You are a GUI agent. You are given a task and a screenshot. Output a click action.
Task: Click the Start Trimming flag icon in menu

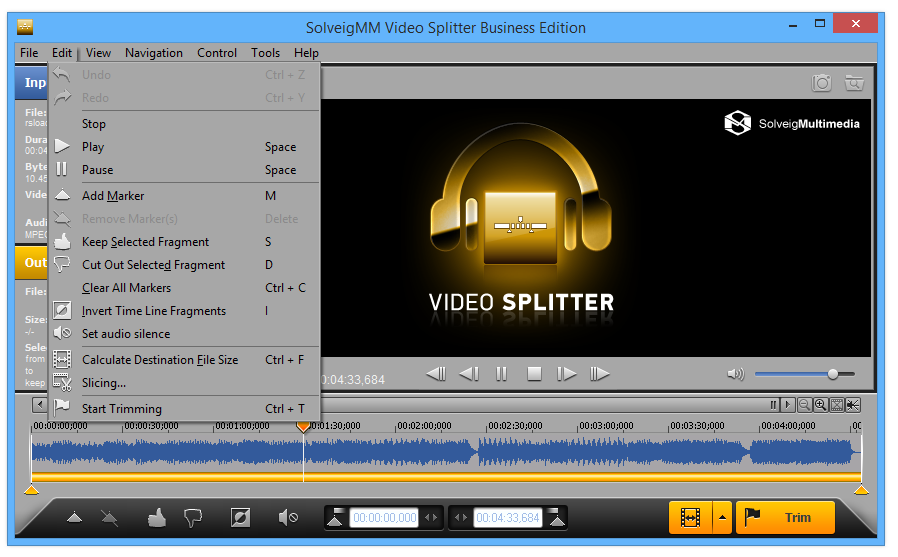point(62,408)
